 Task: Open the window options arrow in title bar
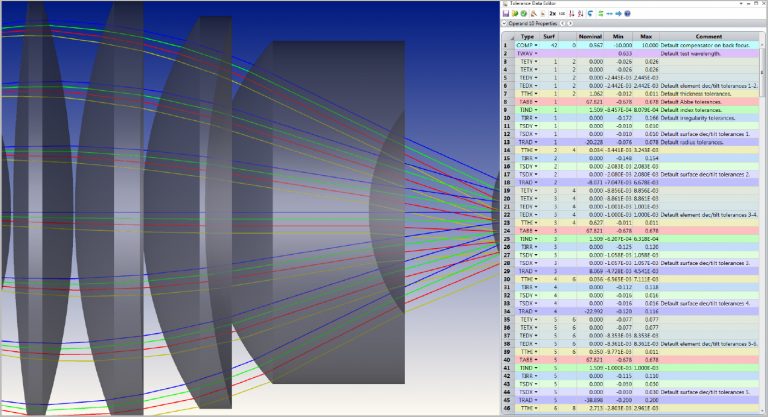tap(742, 3)
